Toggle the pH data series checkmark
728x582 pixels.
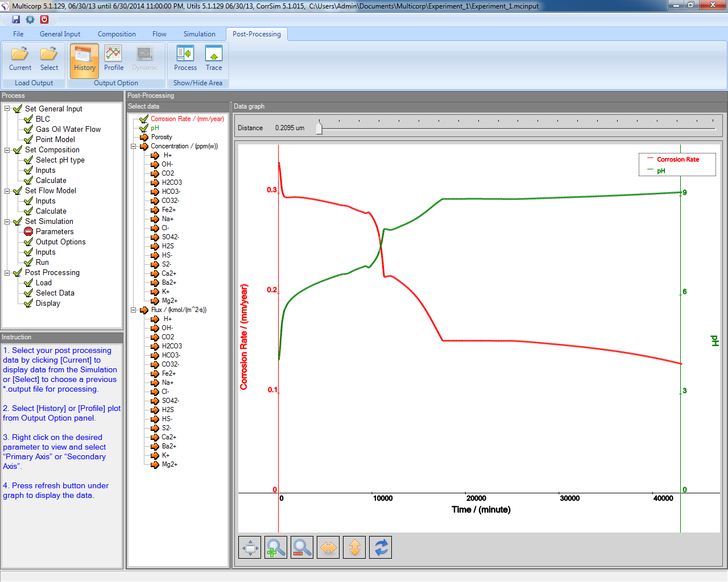[x=144, y=128]
